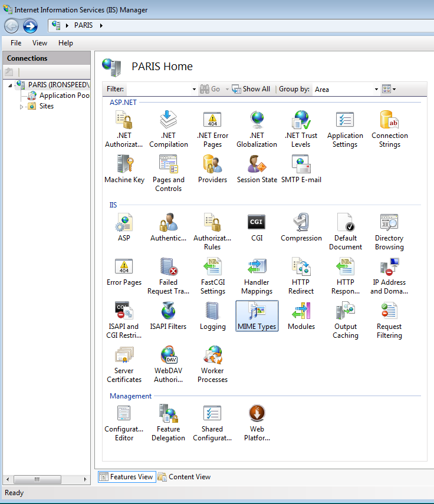Open Application Settings feature
The height and width of the screenshot is (504, 434).
[x=345, y=129]
